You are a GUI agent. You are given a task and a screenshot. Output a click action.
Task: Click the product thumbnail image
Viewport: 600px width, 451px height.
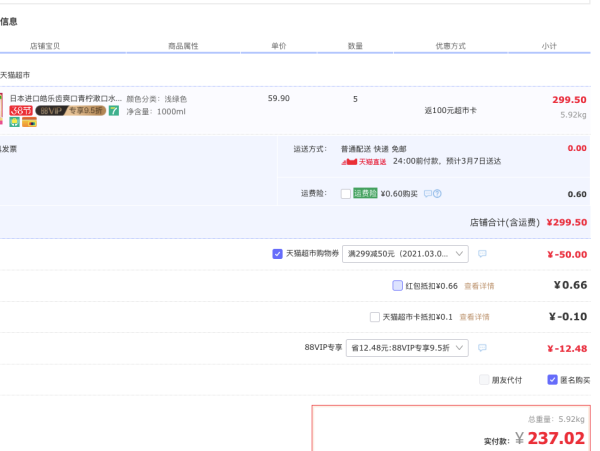click(x=1, y=109)
